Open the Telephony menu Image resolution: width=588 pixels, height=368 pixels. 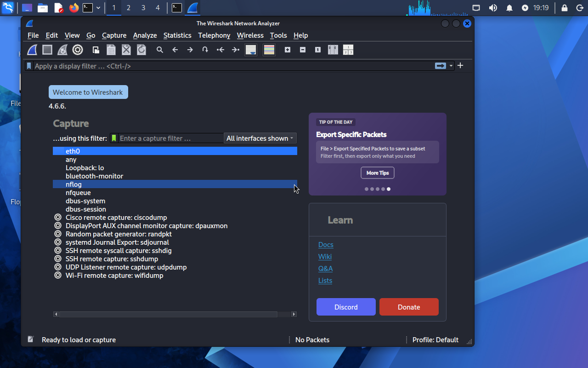[x=214, y=35]
